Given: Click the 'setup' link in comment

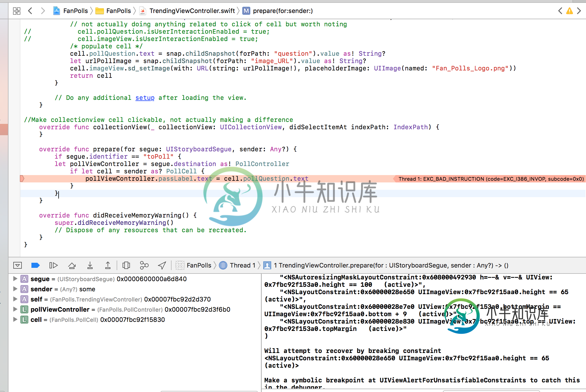Looking at the screenshot, I should coord(145,98).
